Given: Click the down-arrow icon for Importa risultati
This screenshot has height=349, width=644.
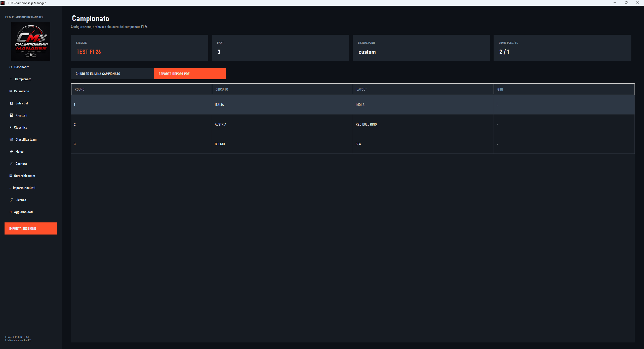Looking at the screenshot, I should pyautogui.click(x=10, y=188).
